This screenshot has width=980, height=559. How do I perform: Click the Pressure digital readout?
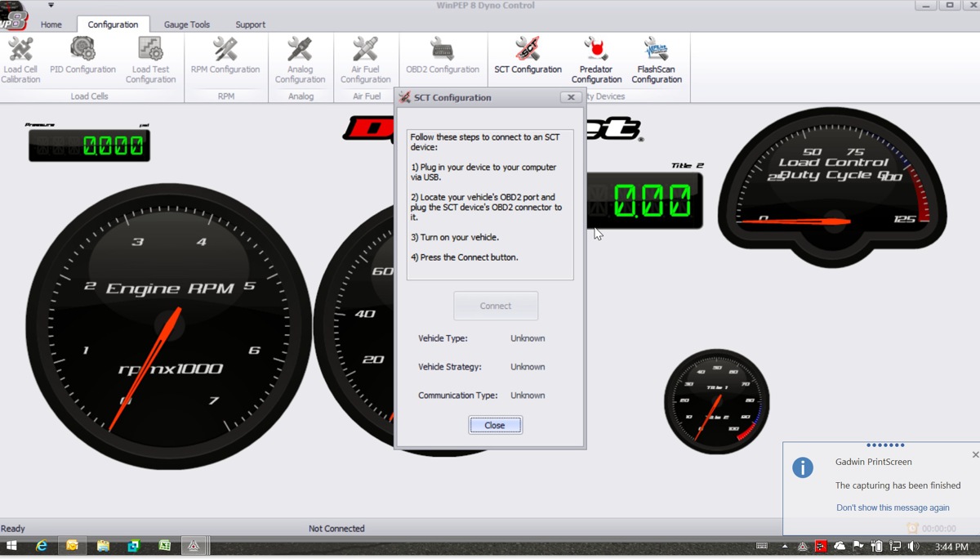(x=89, y=145)
